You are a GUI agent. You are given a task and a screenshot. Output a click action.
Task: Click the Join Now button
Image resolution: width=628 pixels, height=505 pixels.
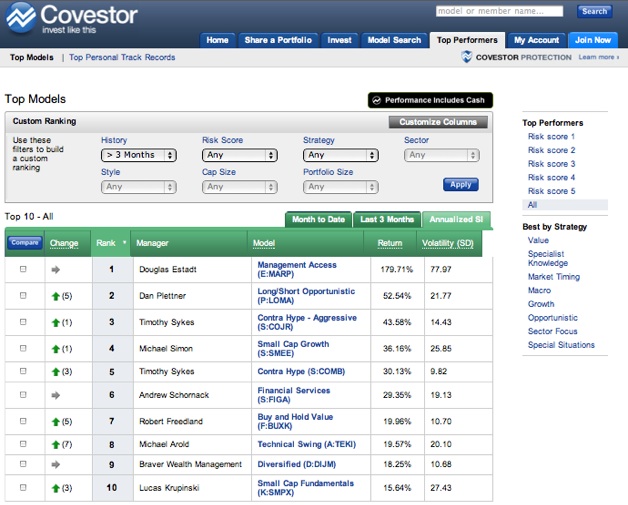593,40
